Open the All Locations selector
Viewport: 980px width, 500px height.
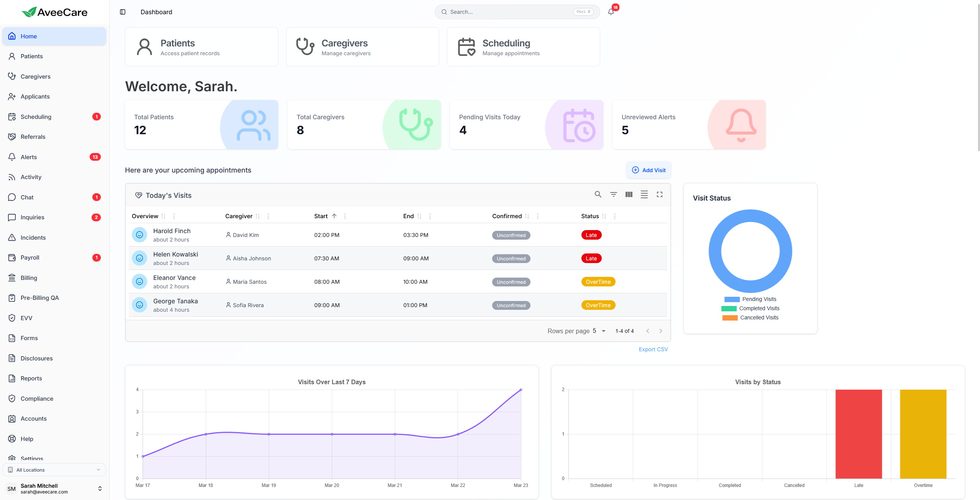coord(54,470)
